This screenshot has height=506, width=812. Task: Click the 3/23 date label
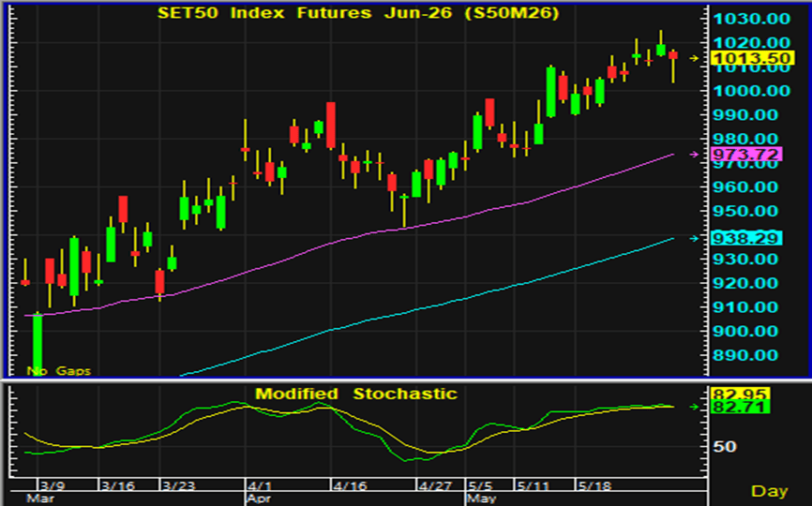point(179,485)
